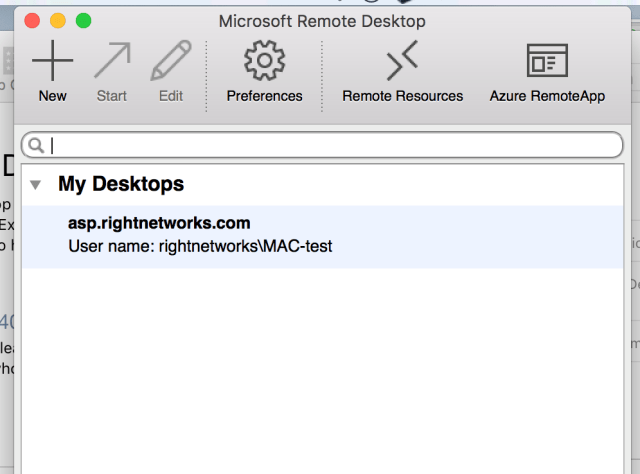Image resolution: width=640 pixels, height=474 pixels.
Task: Click the New plus icon
Action: coord(52,62)
